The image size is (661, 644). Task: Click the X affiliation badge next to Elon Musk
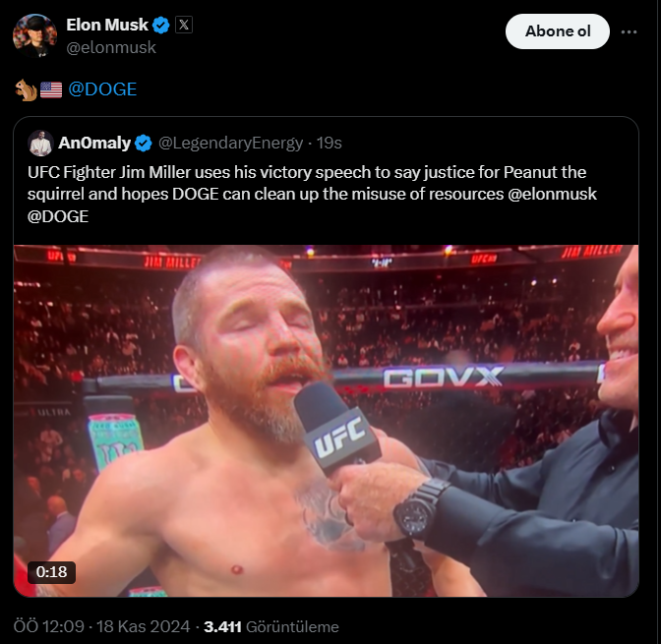point(184,26)
